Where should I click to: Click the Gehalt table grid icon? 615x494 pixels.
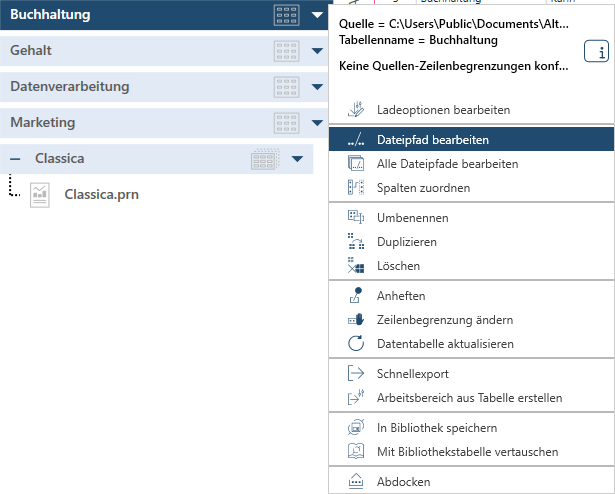(286, 51)
